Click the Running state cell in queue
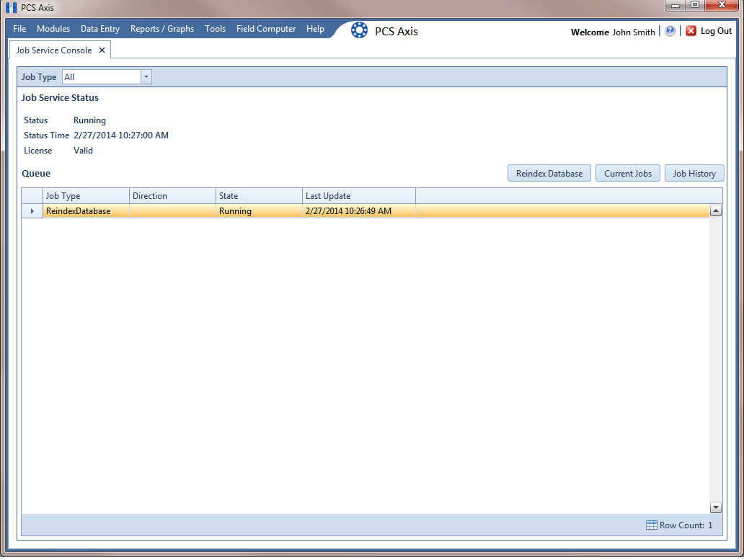744x560 pixels. (259, 211)
